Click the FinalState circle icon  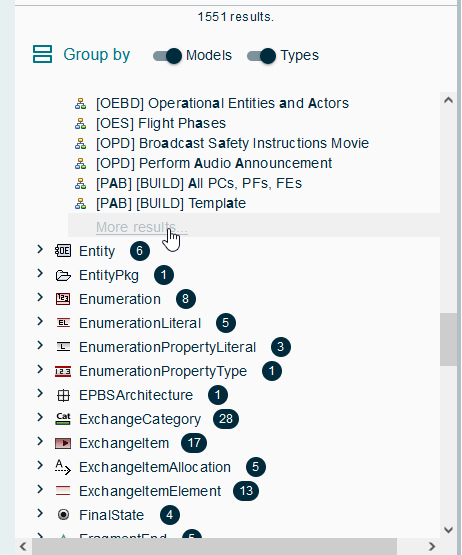coord(63,515)
